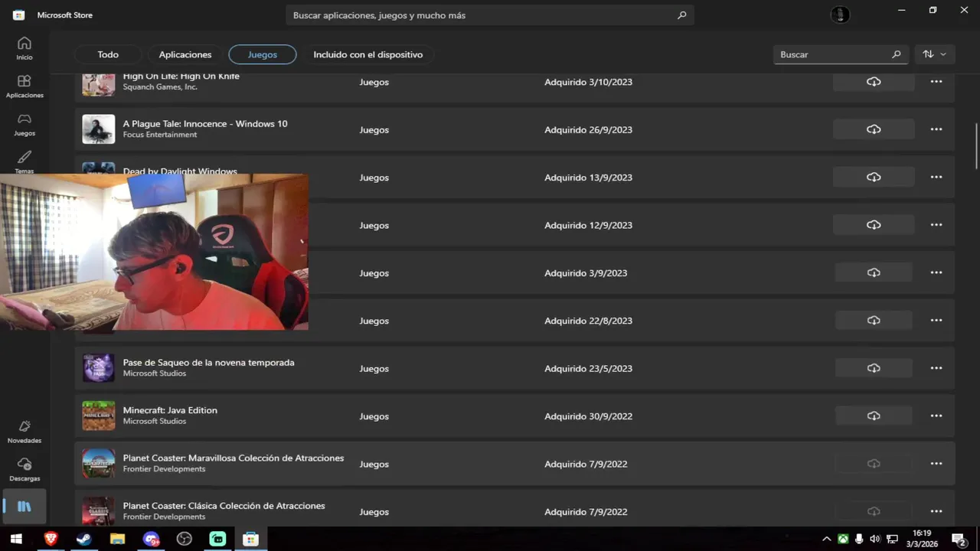Click Adquirido 23/5/2023 date text
980x551 pixels.
589,369
